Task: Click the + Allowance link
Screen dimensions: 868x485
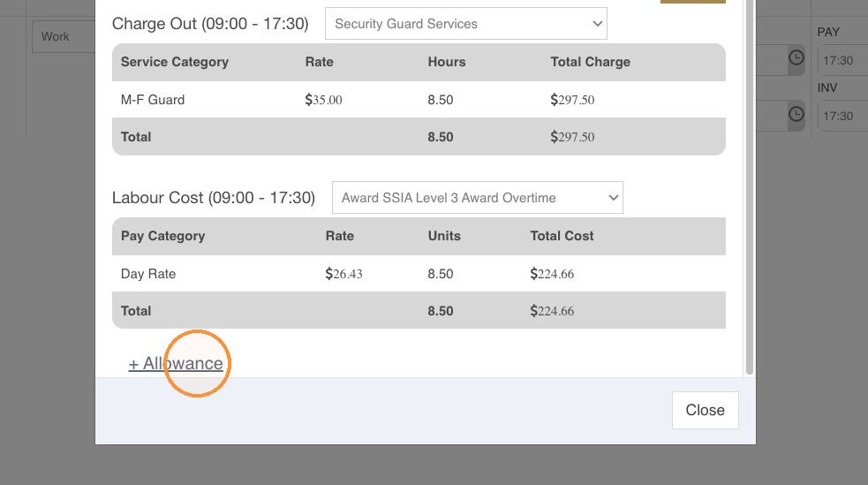Action: tap(176, 364)
